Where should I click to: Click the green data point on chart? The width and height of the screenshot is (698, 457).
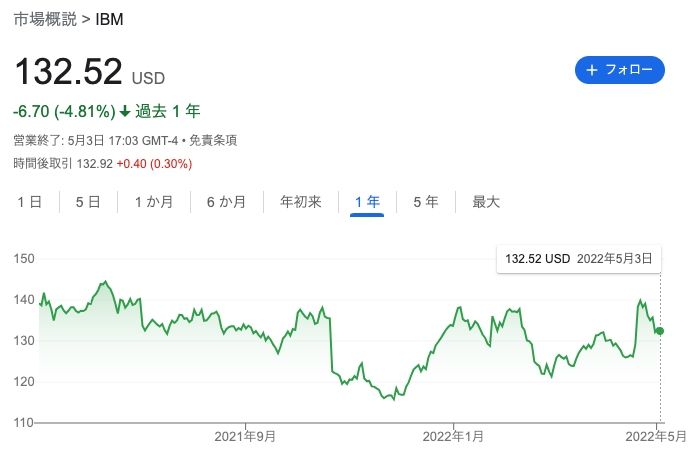[x=660, y=331]
